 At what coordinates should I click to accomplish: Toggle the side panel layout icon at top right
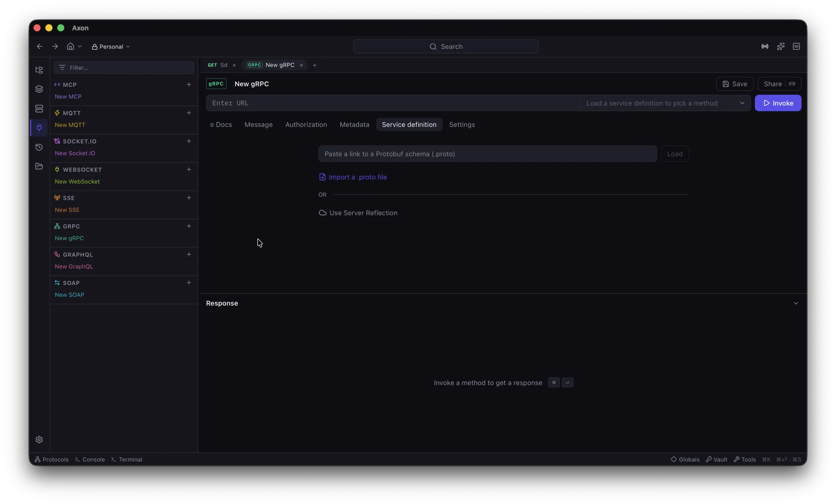coord(796,46)
